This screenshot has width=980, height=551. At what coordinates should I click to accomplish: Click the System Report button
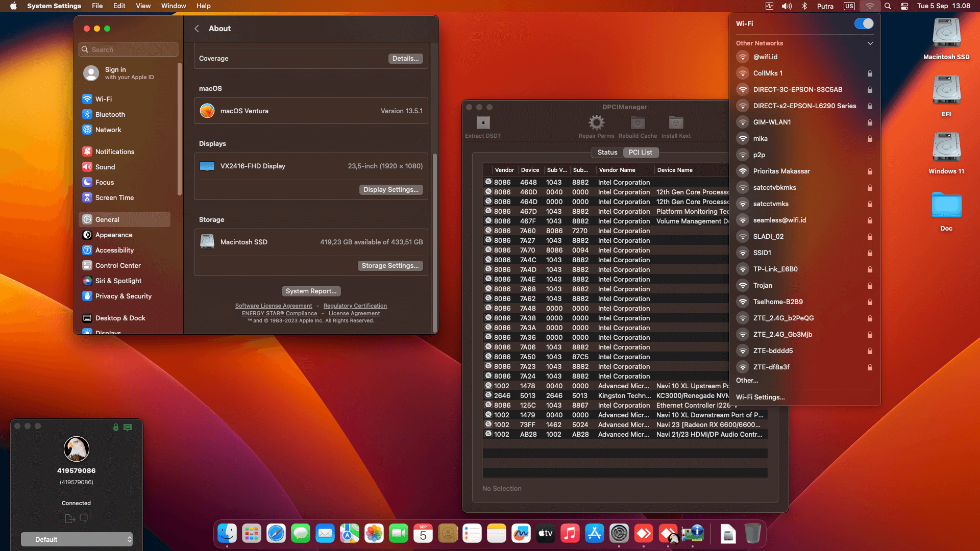pyautogui.click(x=311, y=291)
